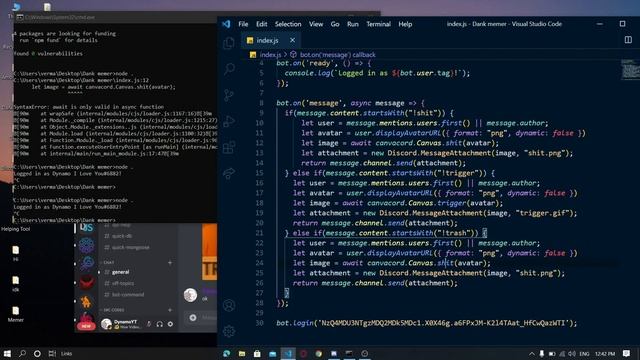Open the Action Center notifications icon
The height and width of the screenshot is (360, 640).
coord(627,353)
